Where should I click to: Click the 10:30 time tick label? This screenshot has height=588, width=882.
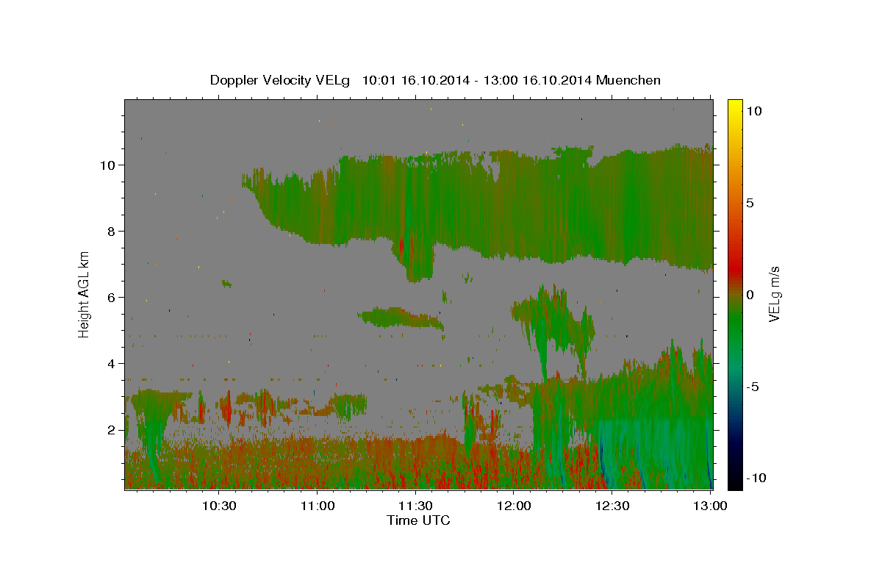tap(219, 506)
